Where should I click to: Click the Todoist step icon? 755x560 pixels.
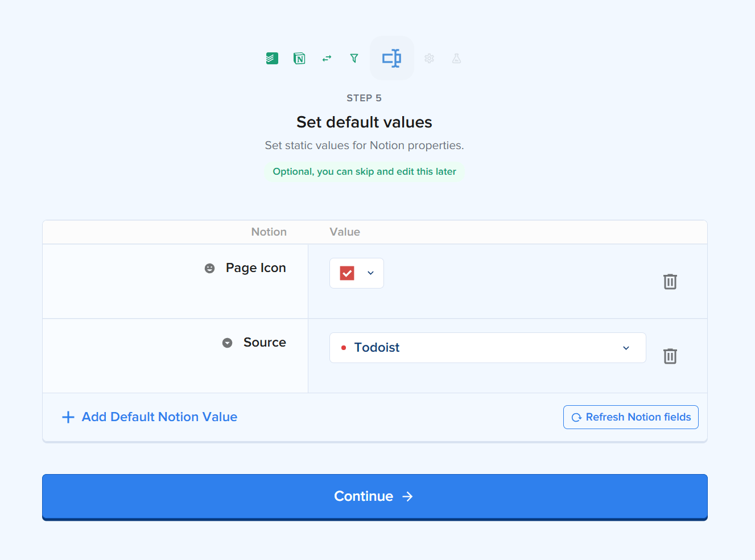272,58
